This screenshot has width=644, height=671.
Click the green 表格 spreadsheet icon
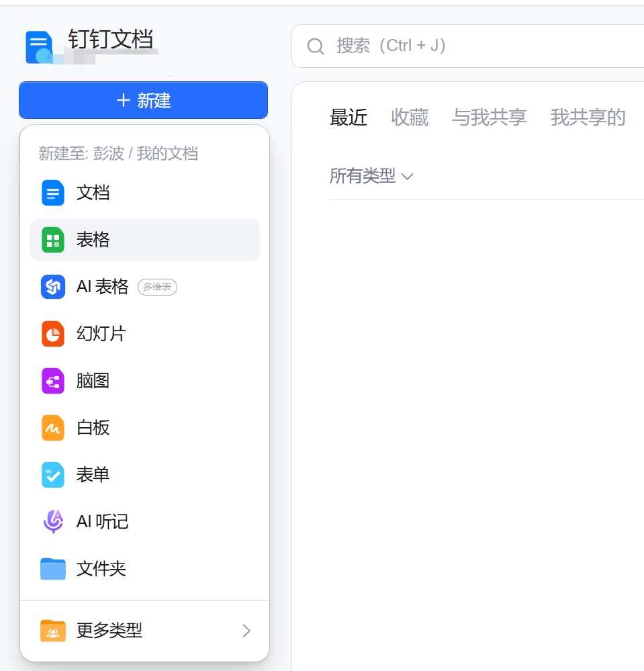pyautogui.click(x=53, y=240)
